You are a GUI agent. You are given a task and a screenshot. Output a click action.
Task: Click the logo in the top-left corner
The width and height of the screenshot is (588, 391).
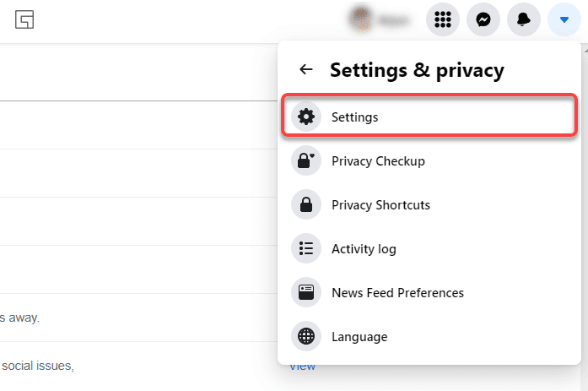[x=24, y=19]
